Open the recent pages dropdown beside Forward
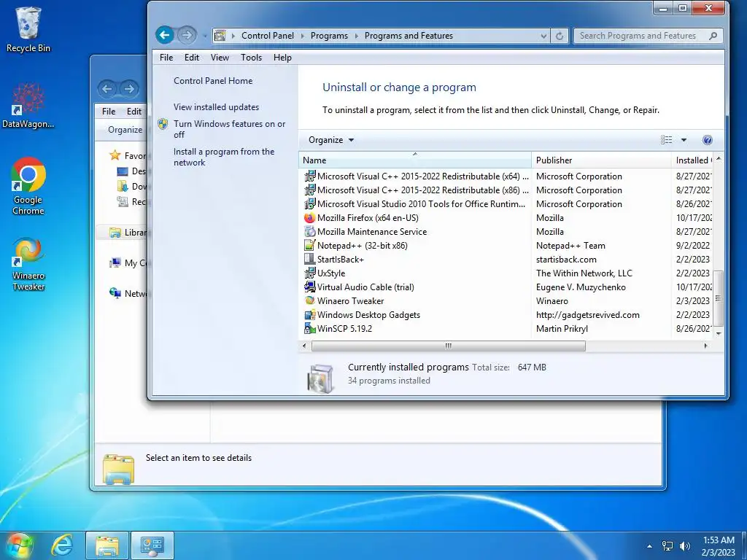 tap(205, 36)
